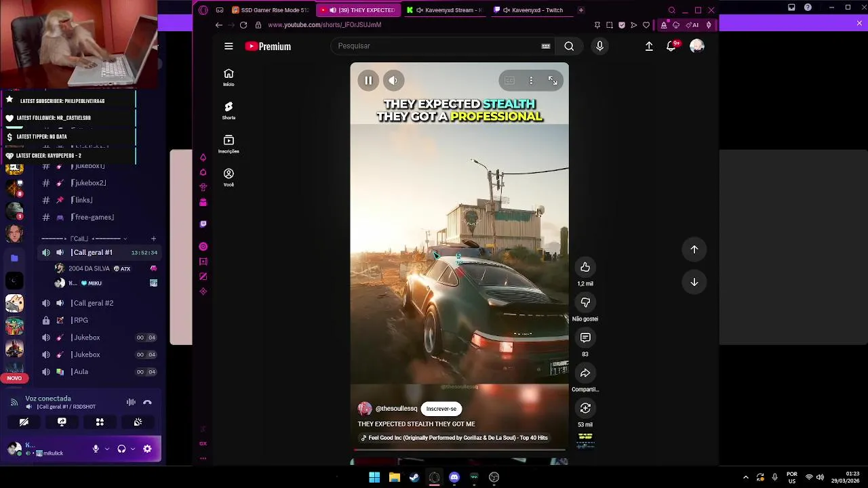
Task: Go to the previous Short with up arrow
Action: (694, 249)
